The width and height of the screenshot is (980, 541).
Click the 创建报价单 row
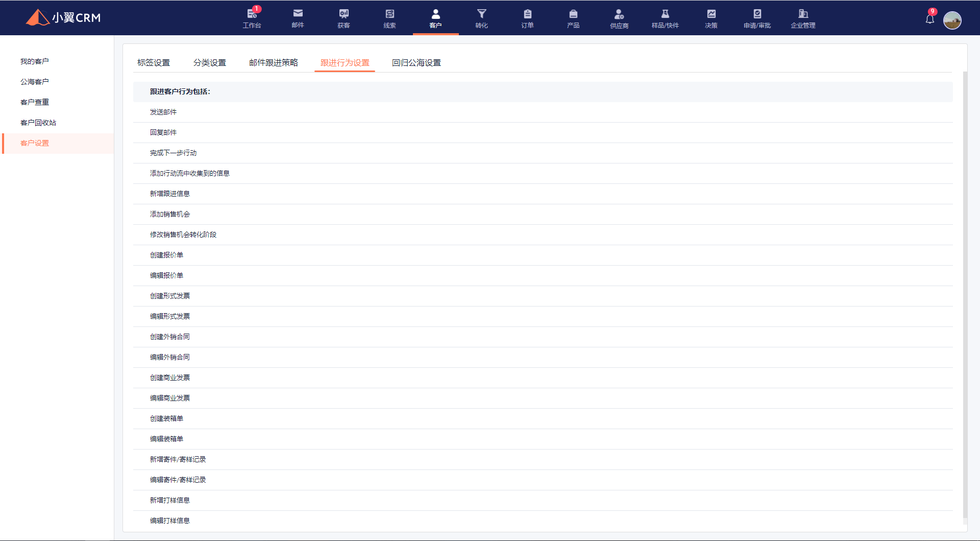(543, 255)
